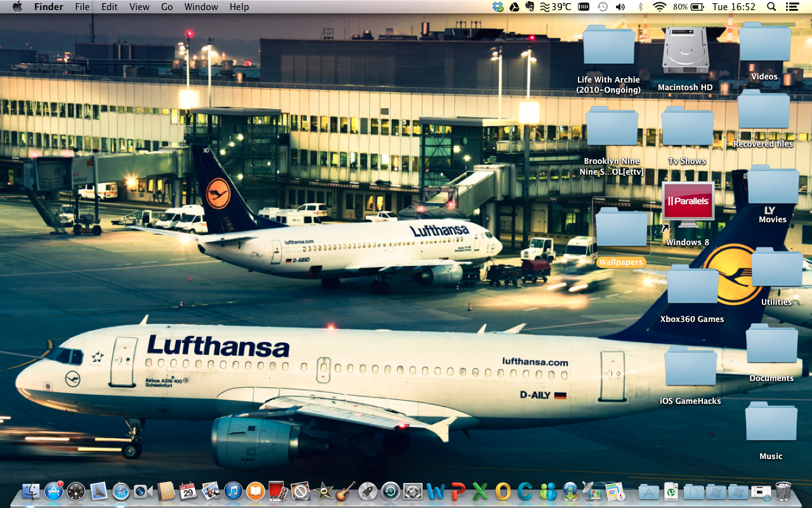Open the Trash in the dock
812x508 pixels.
783,491
